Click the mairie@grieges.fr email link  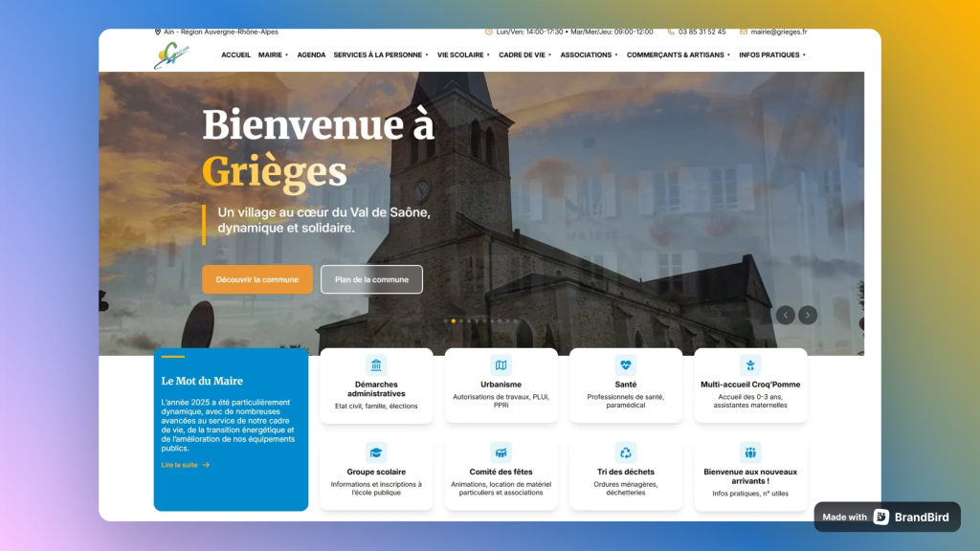click(x=779, y=32)
